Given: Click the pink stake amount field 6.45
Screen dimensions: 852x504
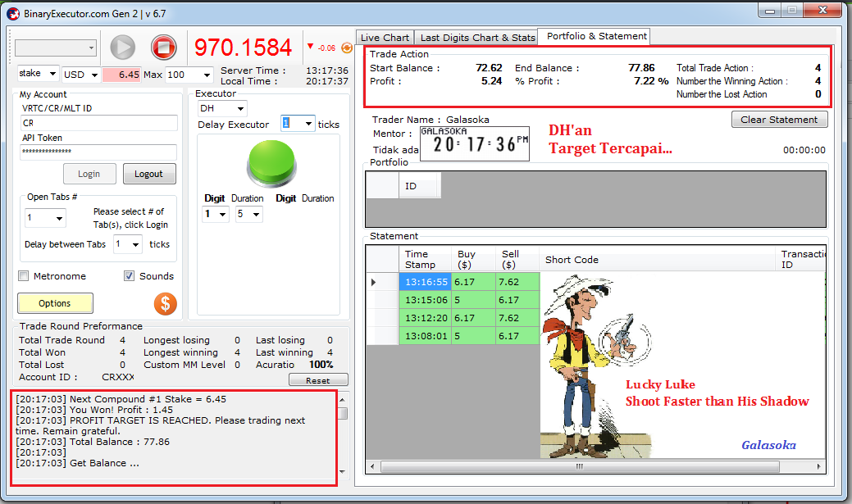Looking at the screenshot, I should coord(121,75).
